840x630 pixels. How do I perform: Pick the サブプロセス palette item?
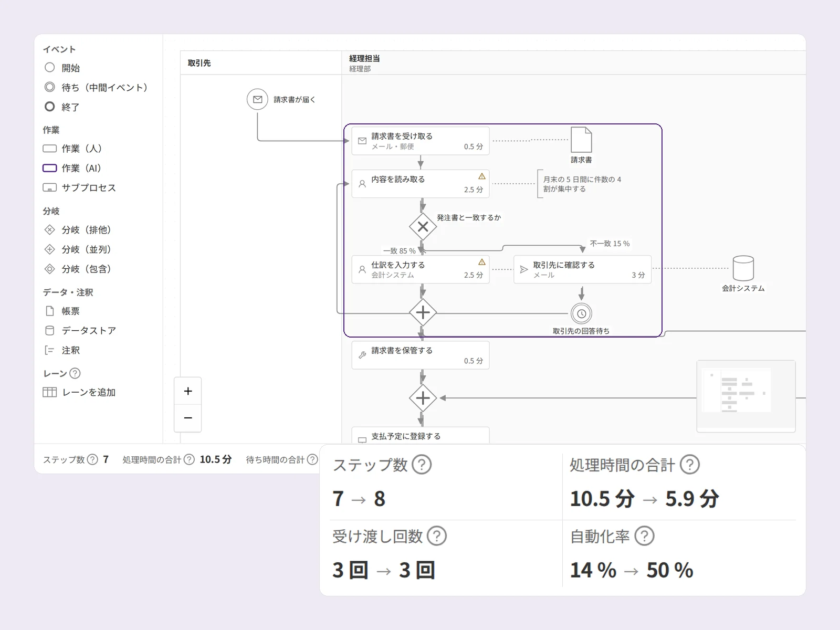tap(79, 187)
